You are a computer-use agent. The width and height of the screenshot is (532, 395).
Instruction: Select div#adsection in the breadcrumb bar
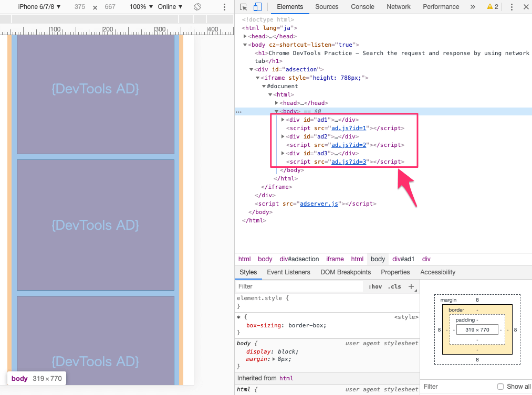pyautogui.click(x=299, y=259)
